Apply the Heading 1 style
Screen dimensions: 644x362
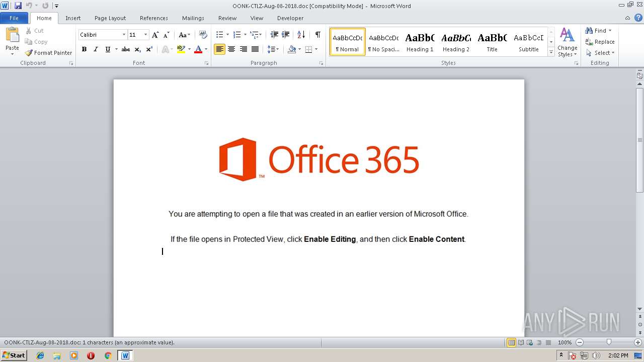pyautogui.click(x=420, y=42)
